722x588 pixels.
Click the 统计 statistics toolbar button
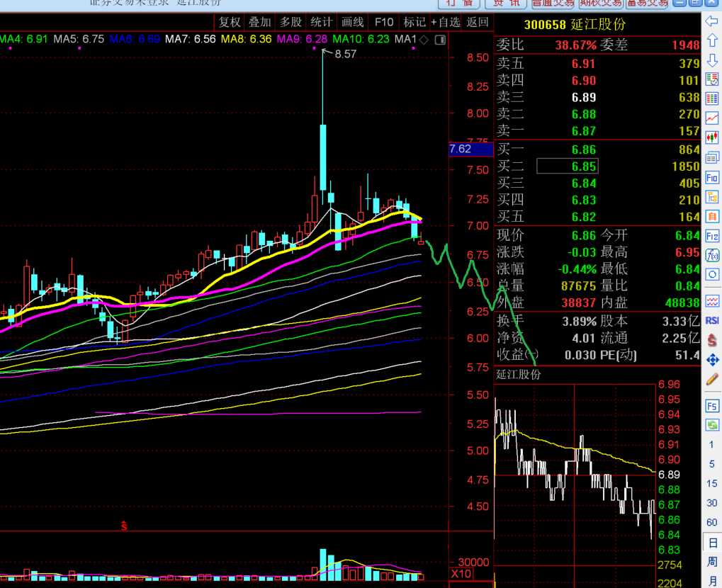321,22
